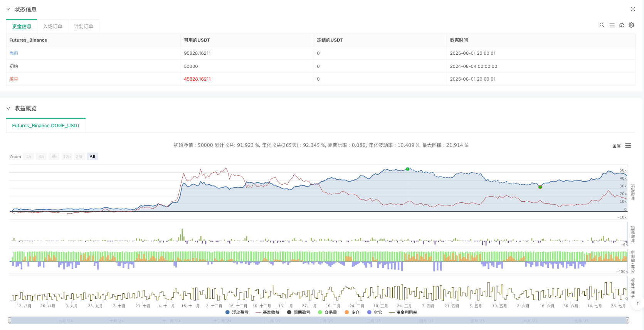Collapse the 状态信息 section

pyautogui.click(x=8, y=9)
